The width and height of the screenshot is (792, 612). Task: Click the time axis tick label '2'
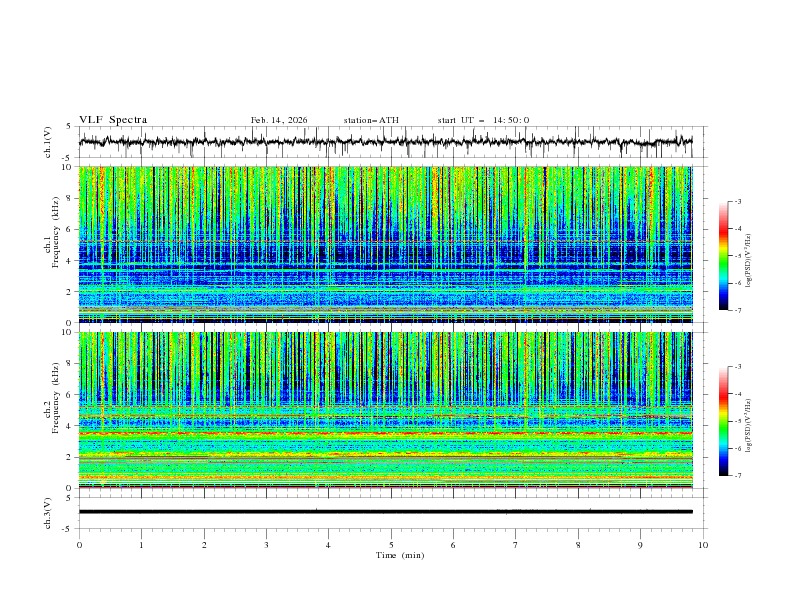(x=204, y=545)
